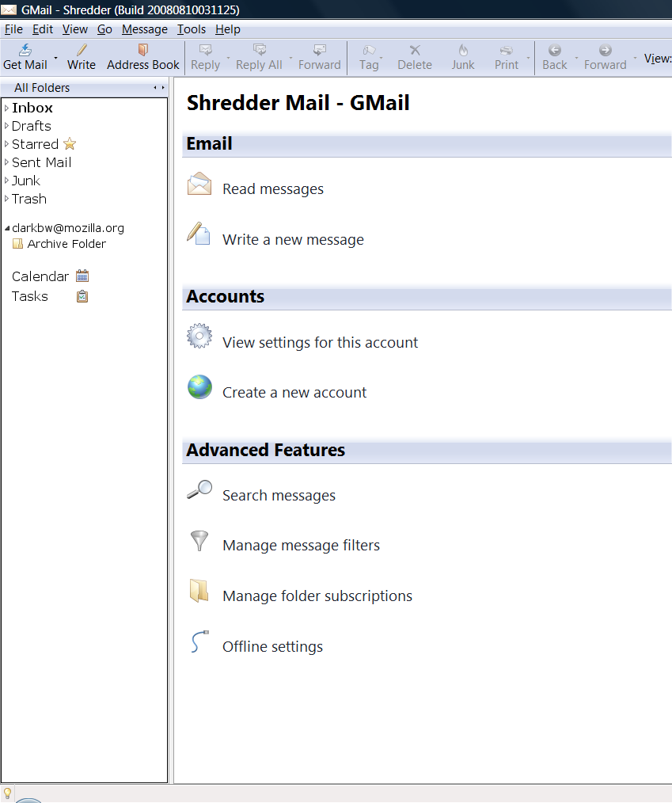Click Manage message filters link

(x=301, y=546)
